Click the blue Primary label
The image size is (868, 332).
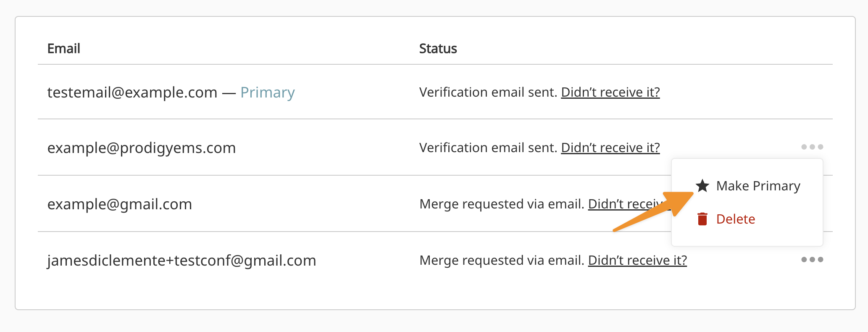click(267, 92)
